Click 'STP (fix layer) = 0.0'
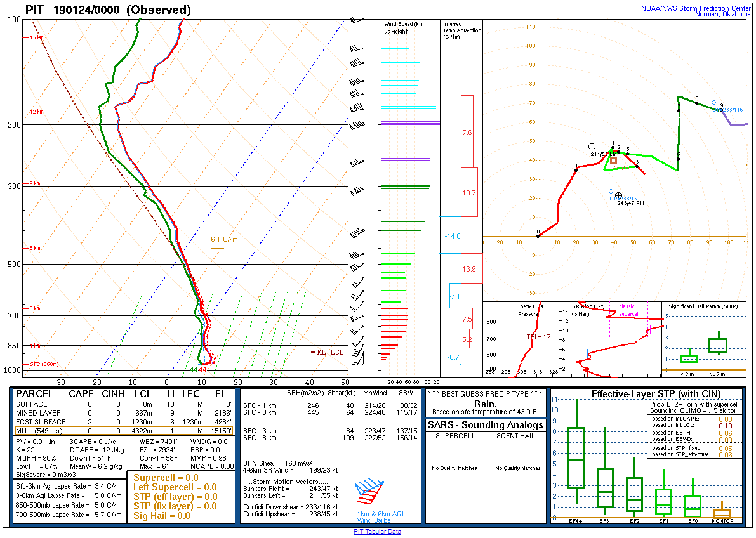This screenshot has width=756, height=538. [x=175, y=506]
